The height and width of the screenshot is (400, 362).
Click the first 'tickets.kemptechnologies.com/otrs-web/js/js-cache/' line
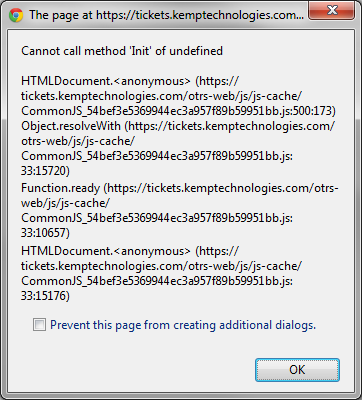pos(161,96)
